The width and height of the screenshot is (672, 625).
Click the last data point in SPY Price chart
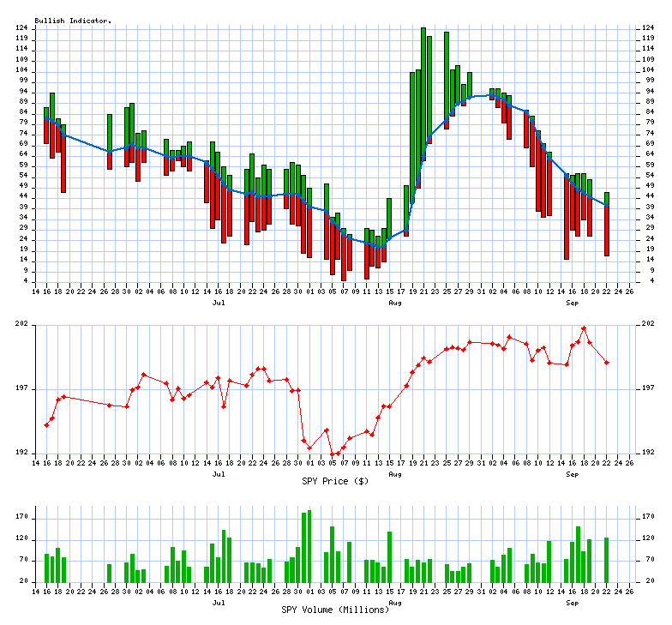click(607, 363)
